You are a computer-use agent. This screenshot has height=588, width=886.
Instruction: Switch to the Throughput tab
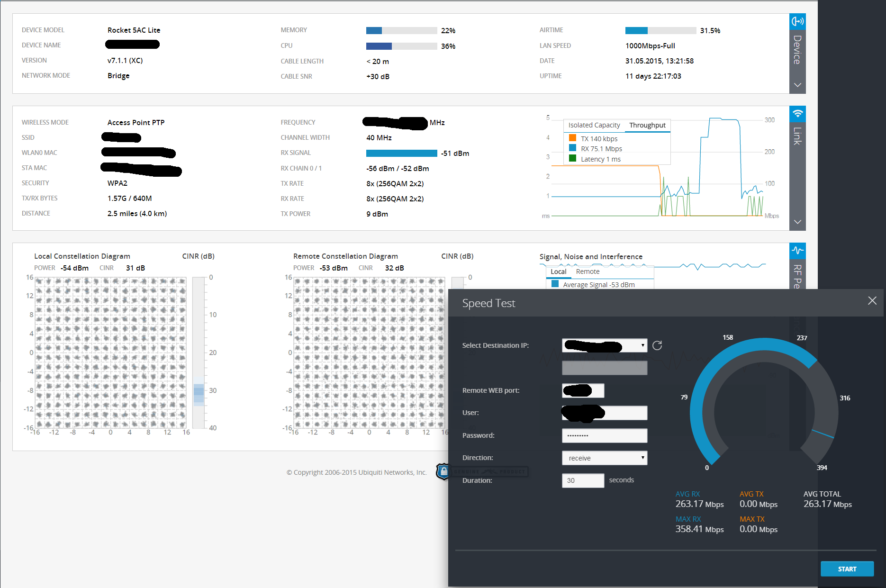647,125
